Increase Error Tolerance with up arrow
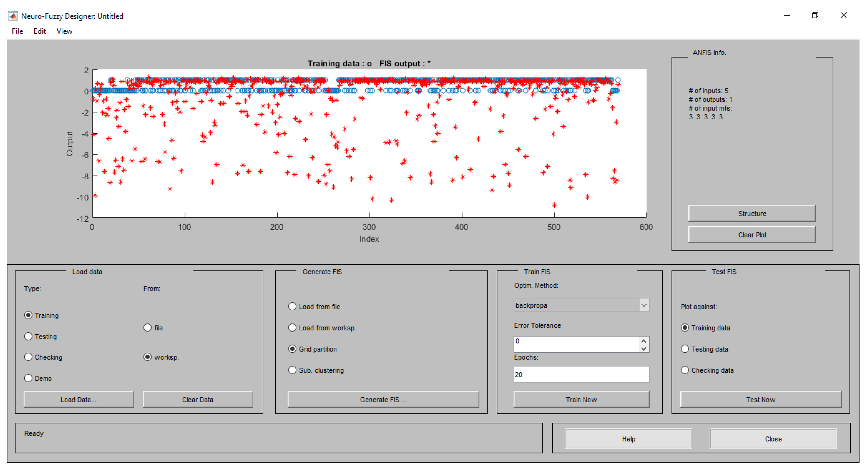The height and width of the screenshot is (473, 868). pyautogui.click(x=644, y=340)
